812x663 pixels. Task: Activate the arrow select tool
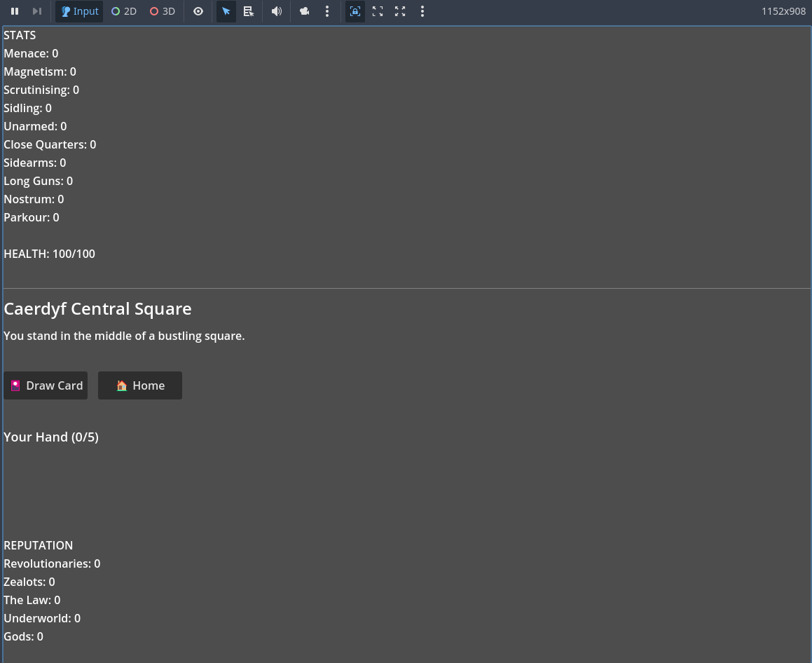click(226, 11)
